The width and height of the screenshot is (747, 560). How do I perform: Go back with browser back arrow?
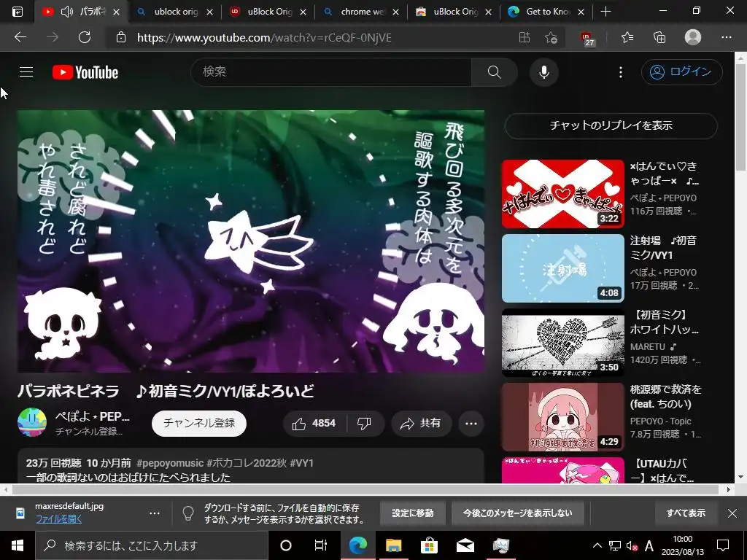pos(20,37)
